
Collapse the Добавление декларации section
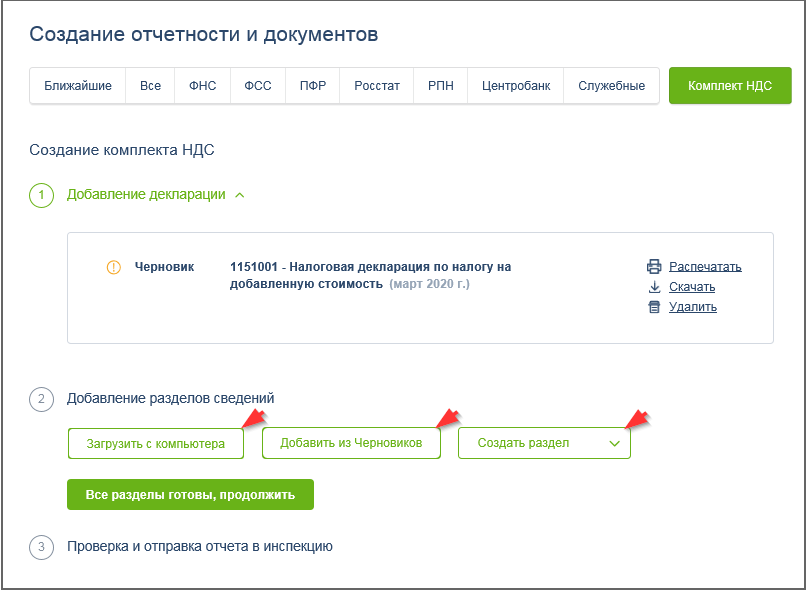pyautogui.click(x=239, y=195)
